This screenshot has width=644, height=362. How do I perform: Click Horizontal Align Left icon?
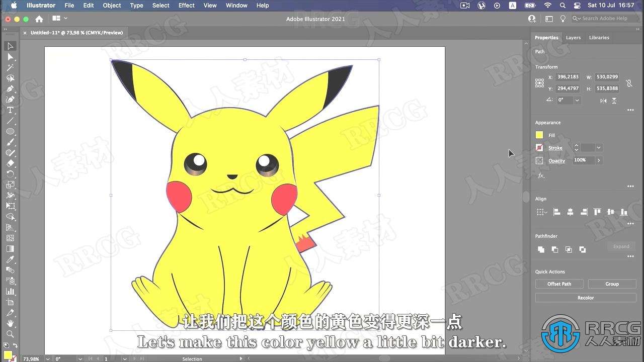[557, 212]
